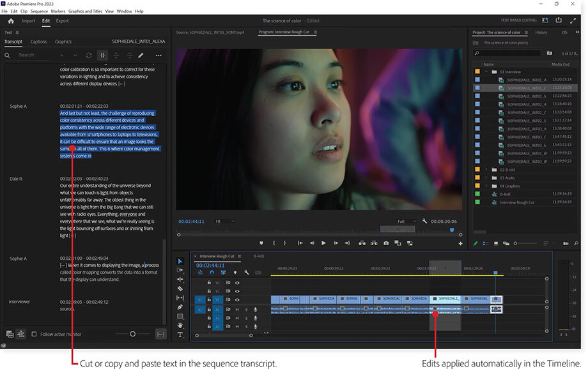This screenshot has height=369, width=588.
Task: Switch to the Graphics tab in the Text panel
Action: 63,41
